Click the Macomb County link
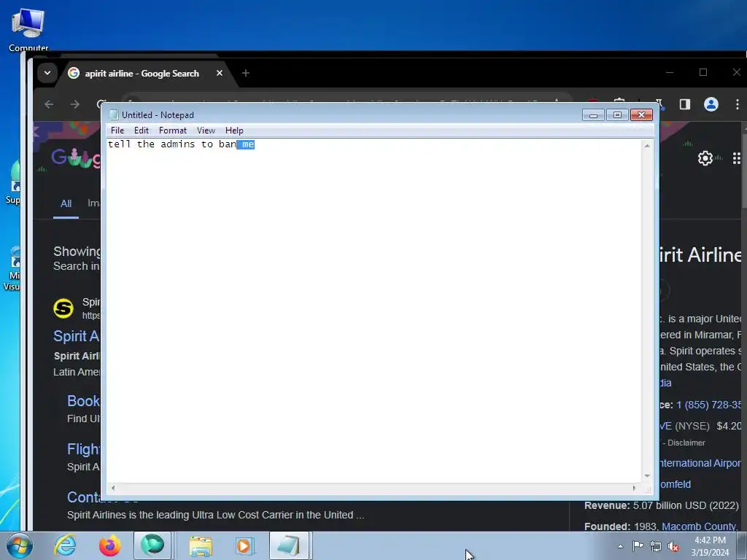 (698, 526)
